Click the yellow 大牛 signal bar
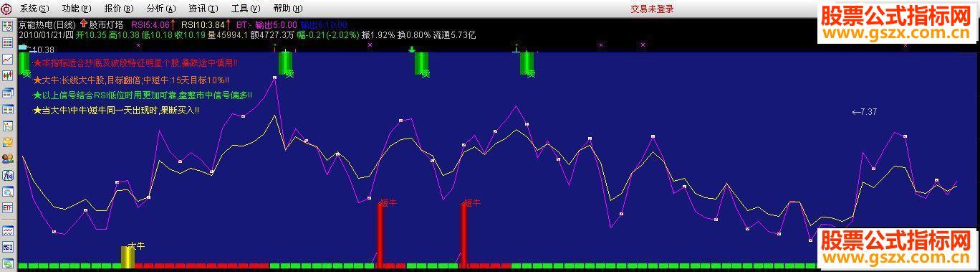Image resolution: width=980 pixels, height=272 pixels. click(x=128, y=257)
